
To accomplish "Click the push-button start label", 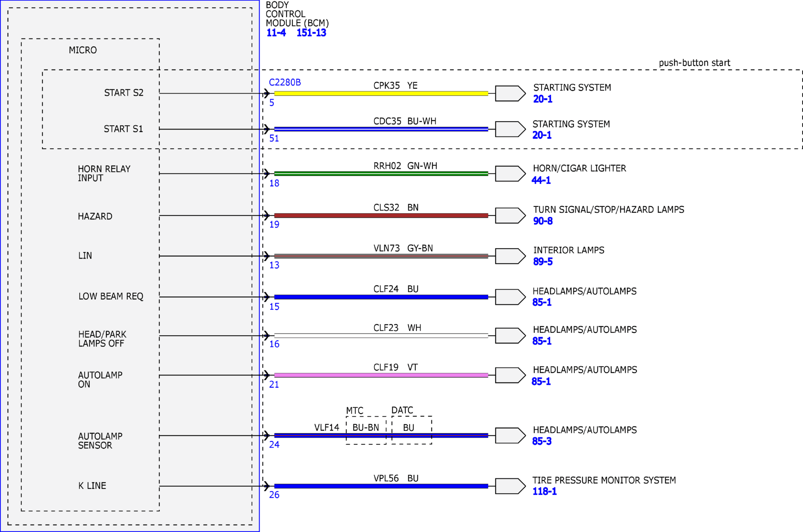I will (x=694, y=63).
